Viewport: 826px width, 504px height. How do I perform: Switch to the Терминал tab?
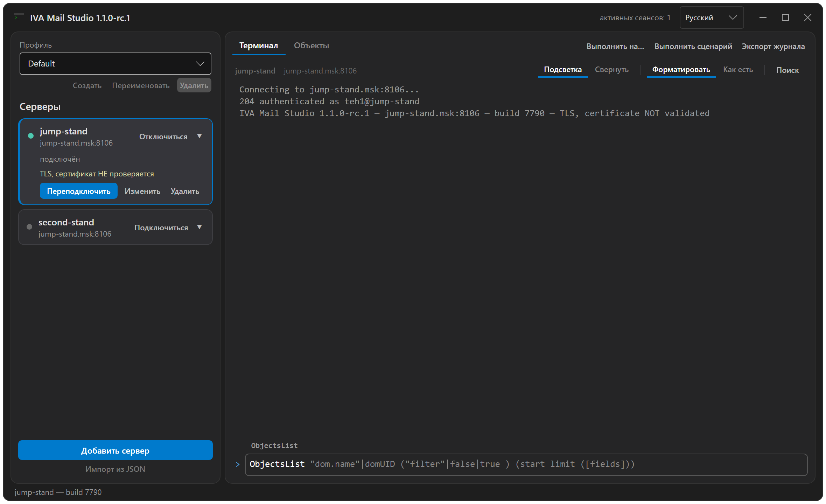(259, 45)
